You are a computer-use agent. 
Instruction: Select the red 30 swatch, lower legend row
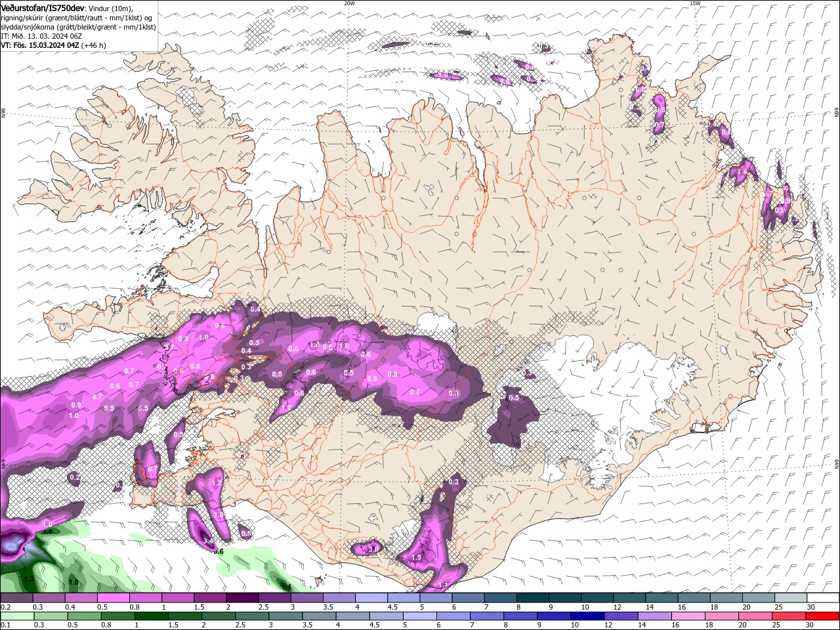tap(822, 616)
